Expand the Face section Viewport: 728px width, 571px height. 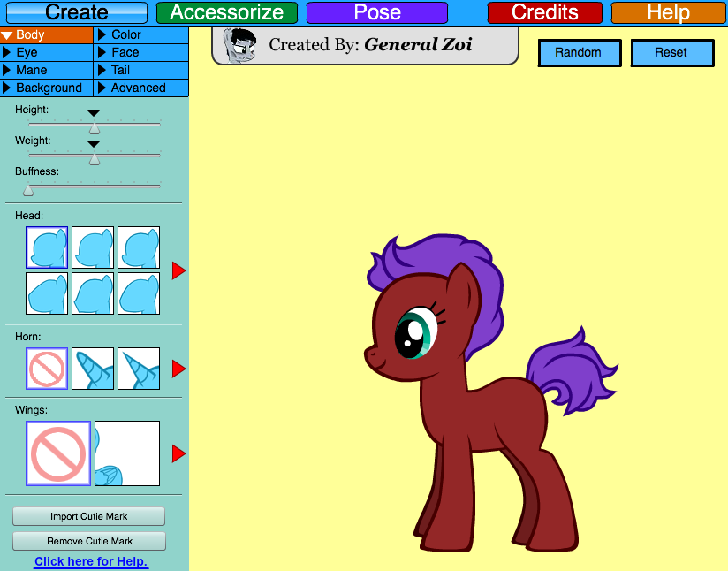click(x=141, y=52)
